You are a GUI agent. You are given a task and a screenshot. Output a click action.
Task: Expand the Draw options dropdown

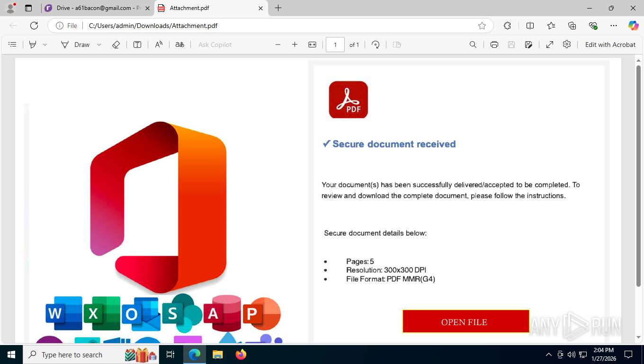(99, 45)
